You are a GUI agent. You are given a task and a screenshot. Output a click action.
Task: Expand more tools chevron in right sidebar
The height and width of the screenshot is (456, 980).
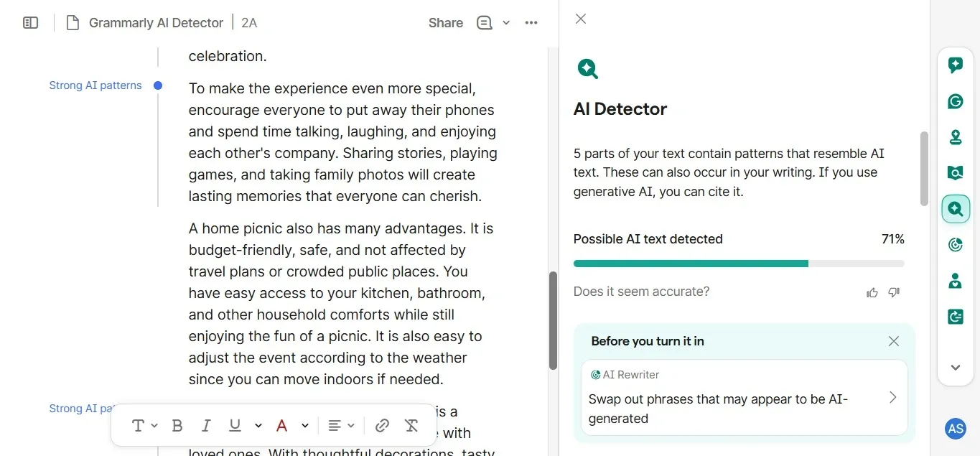pos(956,368)
